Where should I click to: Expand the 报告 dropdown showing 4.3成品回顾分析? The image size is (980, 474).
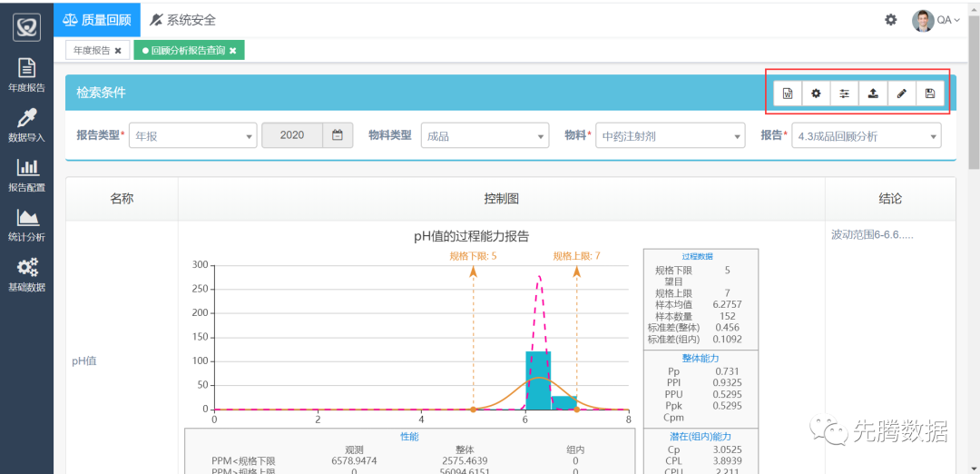tap(867, 135)
